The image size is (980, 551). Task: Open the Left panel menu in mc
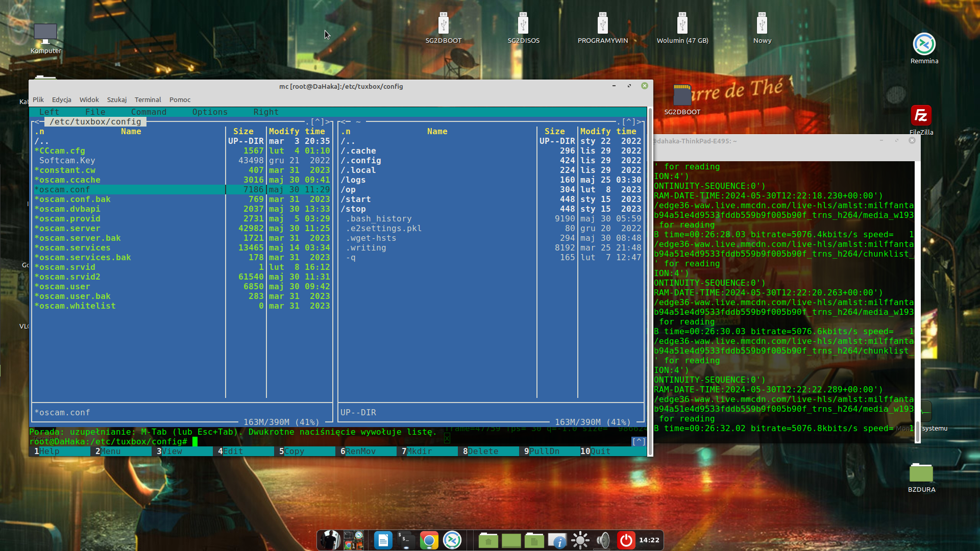point(49,112)
